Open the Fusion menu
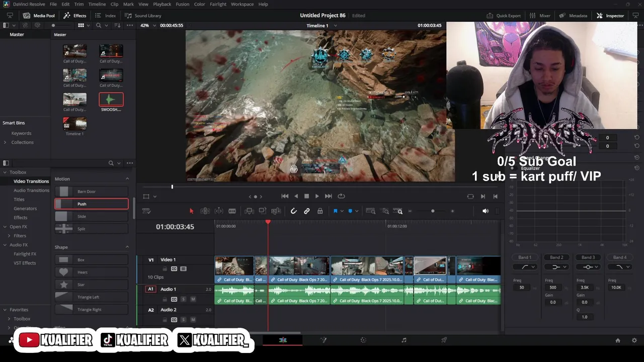 tap(182, 4)
